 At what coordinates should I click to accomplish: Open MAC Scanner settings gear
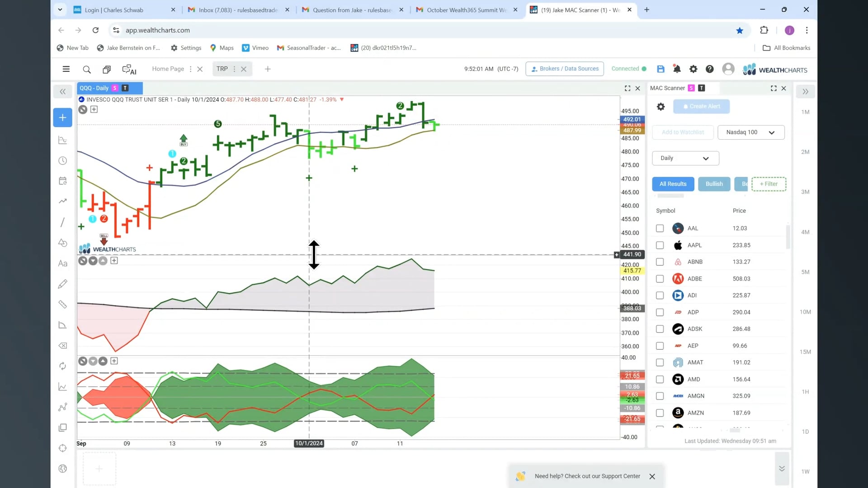660,107
